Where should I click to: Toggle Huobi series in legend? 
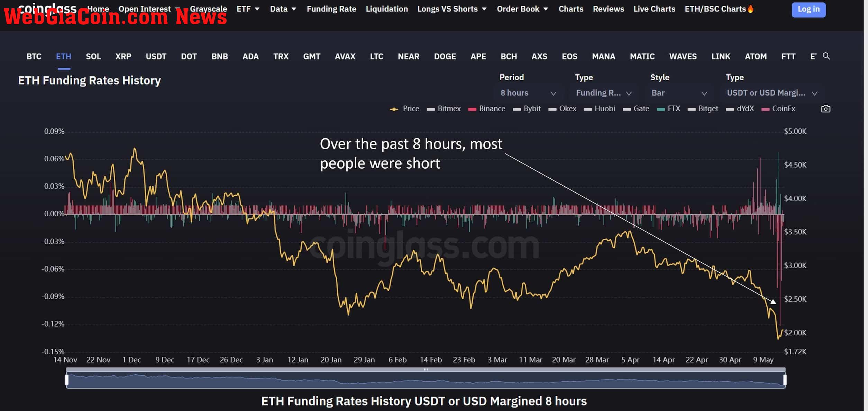pos(599,109)
